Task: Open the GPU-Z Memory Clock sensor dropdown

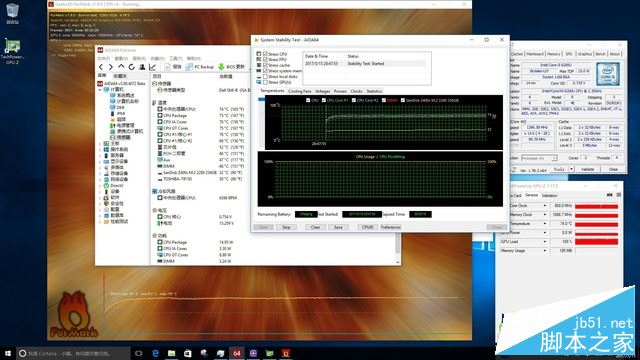Action: point(544,215)
